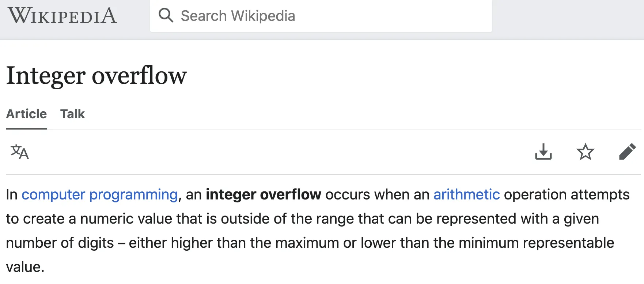Screen dimensions: 644x284
Task: Switch to the Talk tab
Action: coord(72,114)
